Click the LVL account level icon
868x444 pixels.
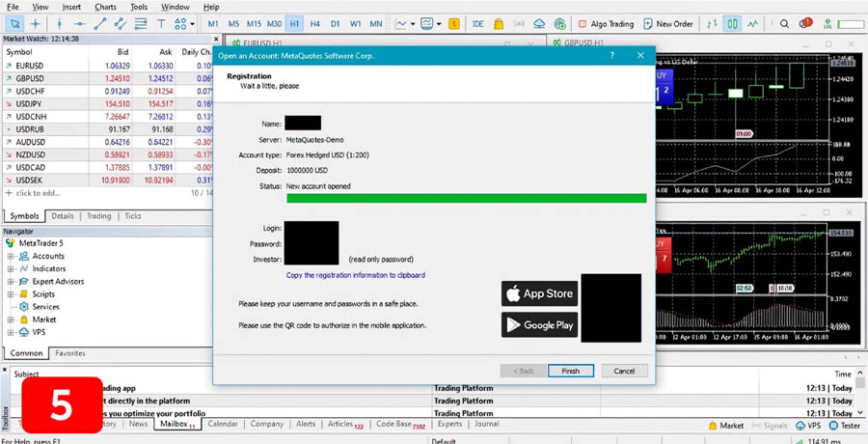pyautogui.click(x=828, y=24)
